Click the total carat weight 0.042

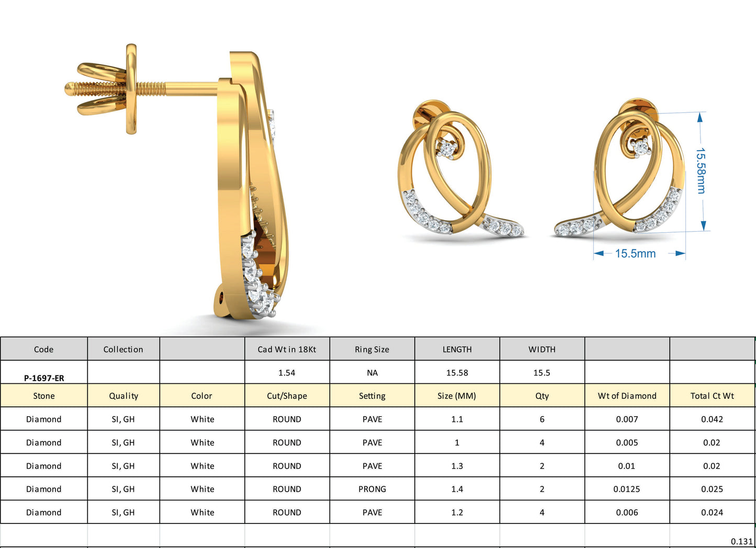pyautogui.click(x=712, y=419)
